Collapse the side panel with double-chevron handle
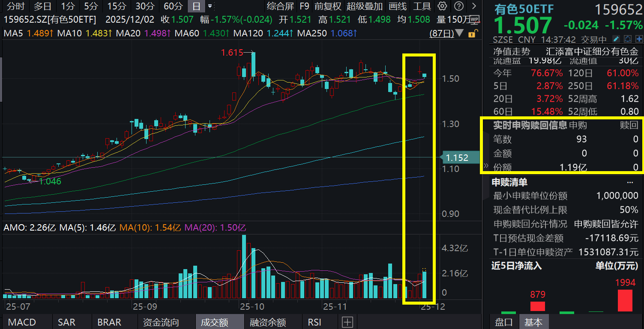 pyautogui.click(x=486, y=165)
